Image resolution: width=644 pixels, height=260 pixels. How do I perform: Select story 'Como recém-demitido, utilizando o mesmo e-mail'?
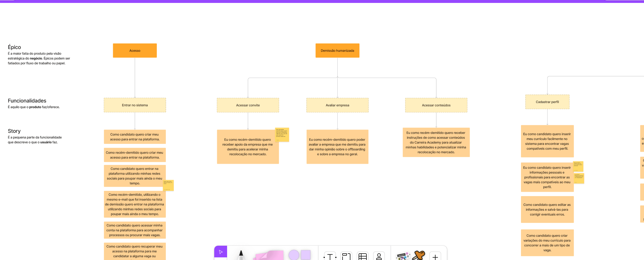click(135, 204)
